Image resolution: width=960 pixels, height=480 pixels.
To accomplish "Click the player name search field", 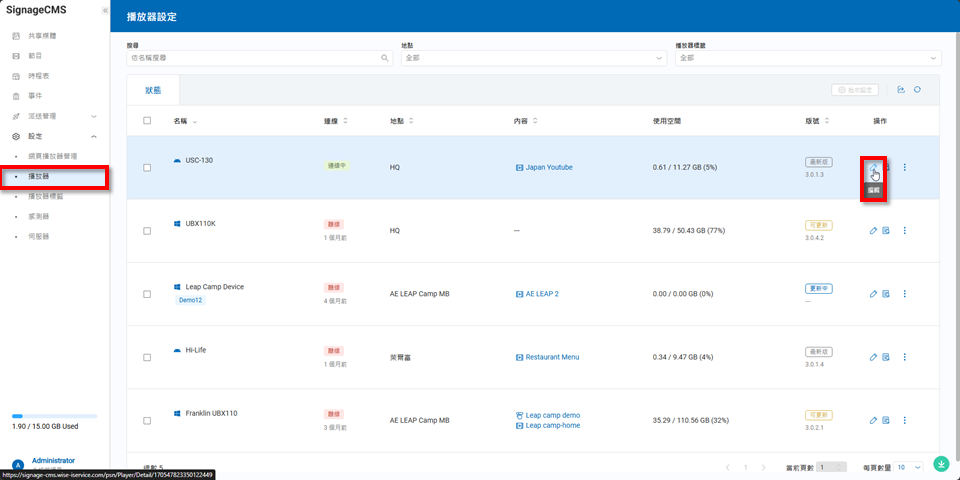I will (255, 58).
